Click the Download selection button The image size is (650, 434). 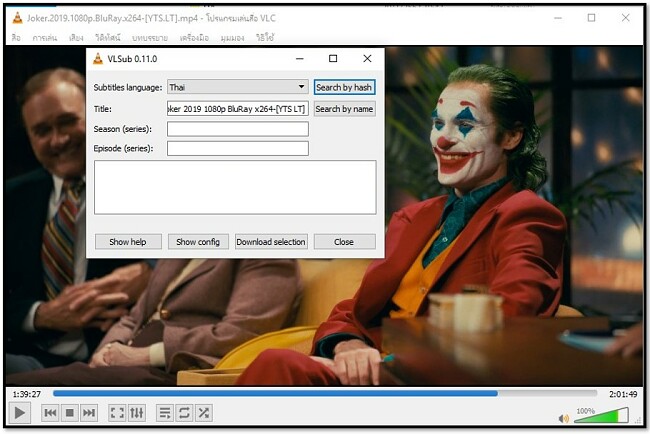[271, 242]
